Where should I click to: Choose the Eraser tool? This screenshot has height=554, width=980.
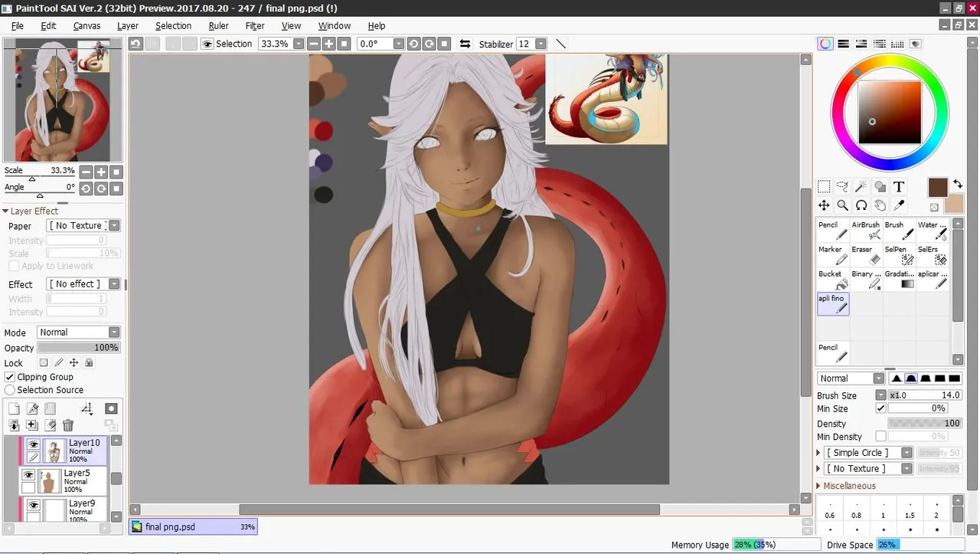point(866,255)
